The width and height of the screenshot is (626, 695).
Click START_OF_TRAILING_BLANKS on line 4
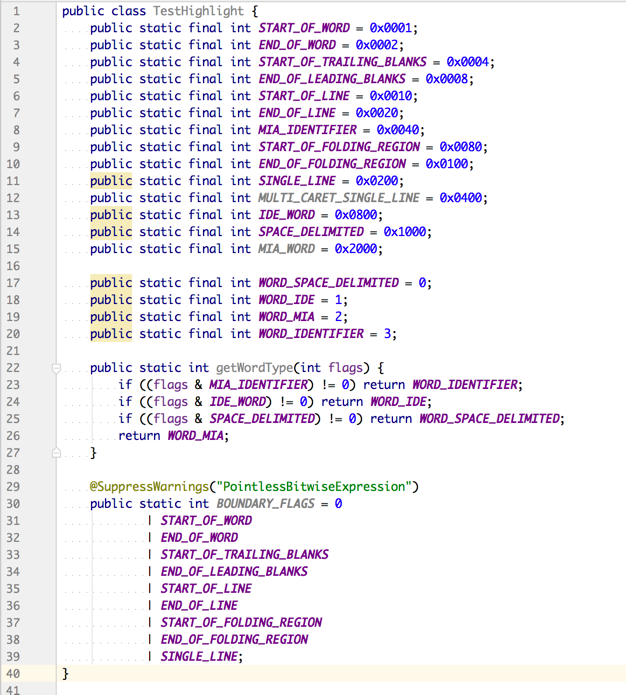pyautogui.click(x=343, y=62)
